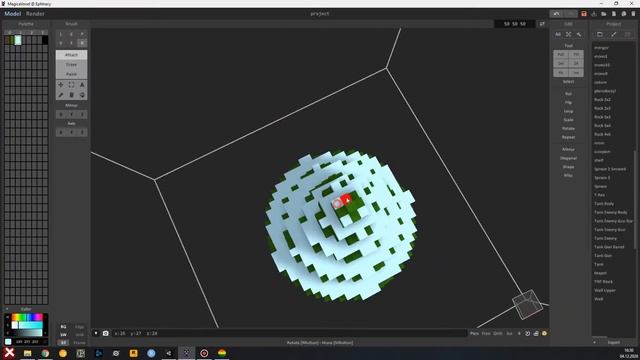Image resolution: width=640 pixels, height=360 pixels.
Task: Open the Tank model in project list
Action: coord(599,264)
